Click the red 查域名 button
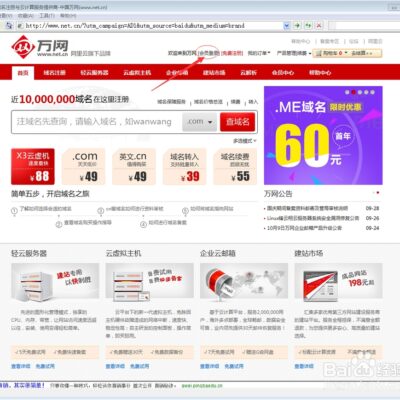This screenshot has height=400, width=400. click(x=238, y=122)
